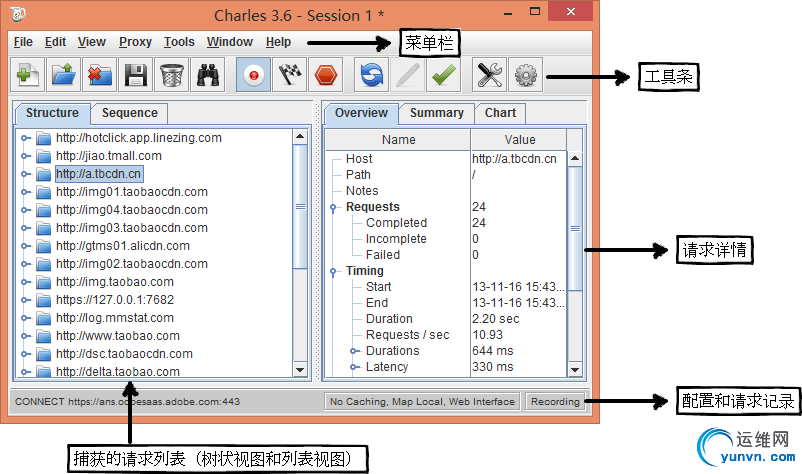Collapse the Timing group in Overview
802x474 pixels.
(333, 272)
